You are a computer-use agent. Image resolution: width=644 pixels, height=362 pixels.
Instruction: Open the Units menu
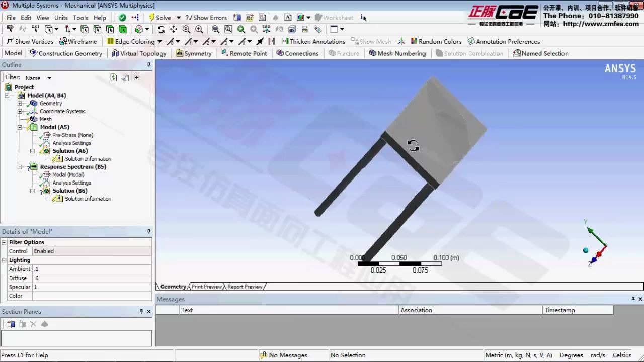(x=60, y=17)
